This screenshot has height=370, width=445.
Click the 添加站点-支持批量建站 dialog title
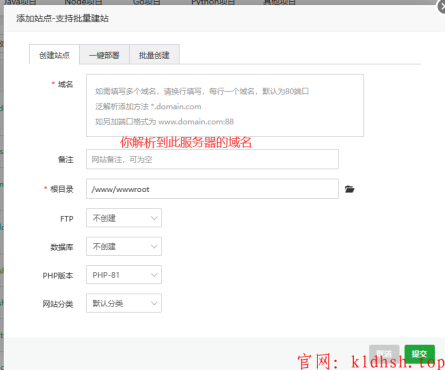tap(62, 18)
